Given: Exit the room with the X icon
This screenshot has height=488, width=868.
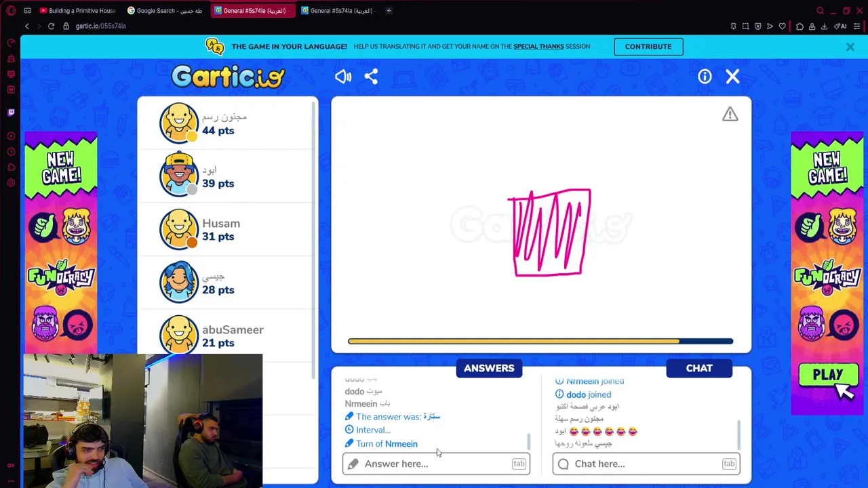Looking at the screenshot, I should (732, 77).
